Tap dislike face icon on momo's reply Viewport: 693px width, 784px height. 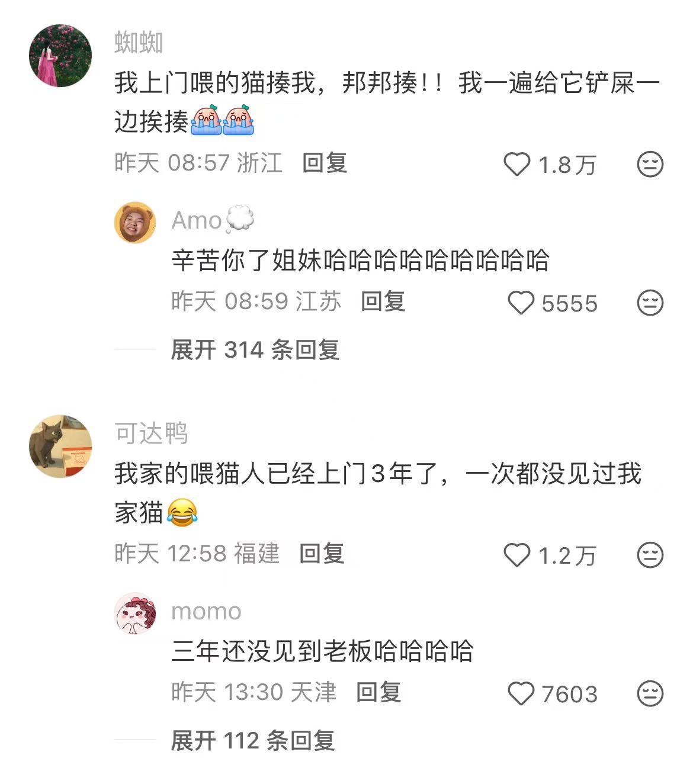tap(650, 693)
